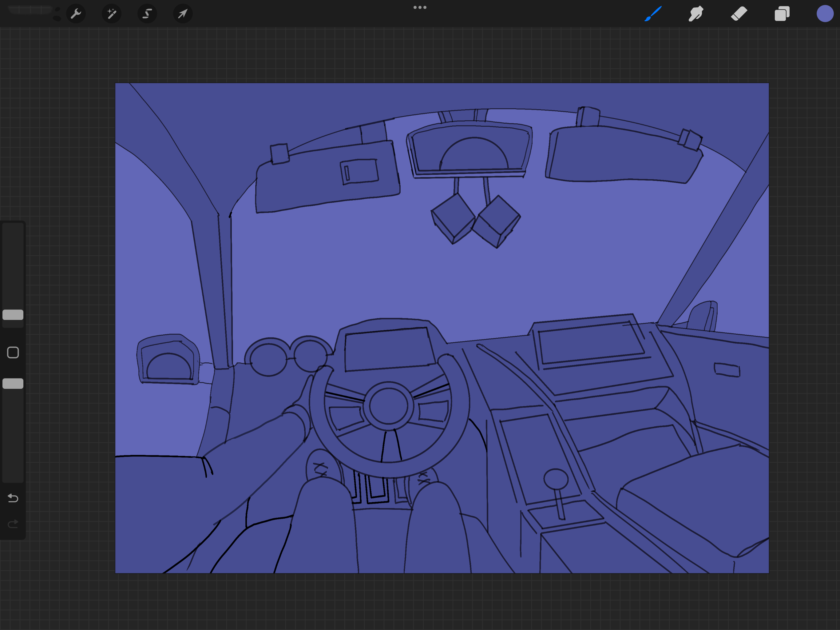
Task: Activate the Transform arrow tool
Action: coord(183,14)
